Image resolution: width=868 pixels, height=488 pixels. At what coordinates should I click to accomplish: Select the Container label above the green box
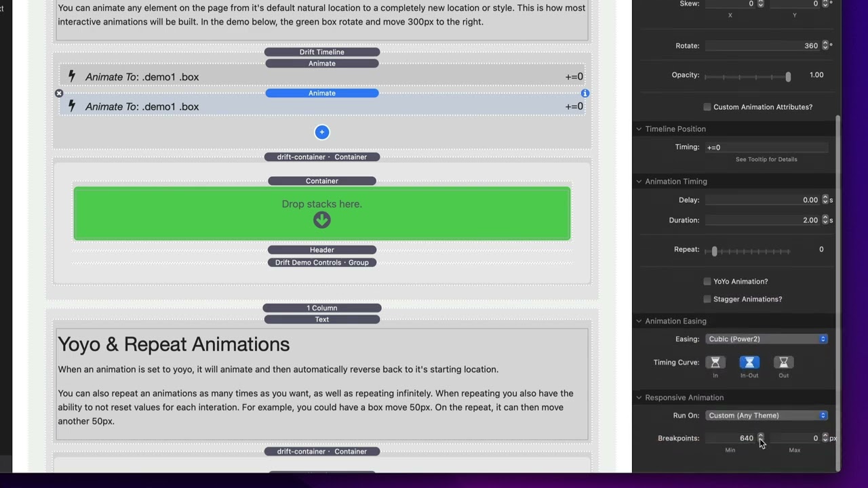tap(322, 181)
